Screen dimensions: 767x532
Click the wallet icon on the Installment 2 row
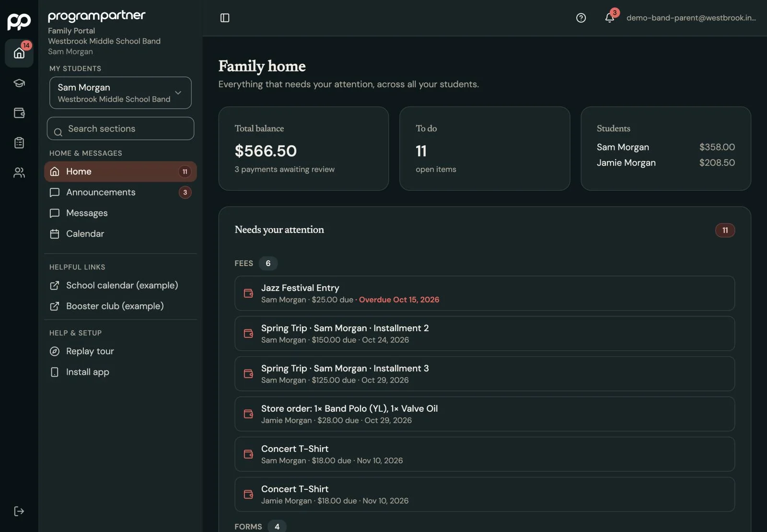(x=248, y=334)
